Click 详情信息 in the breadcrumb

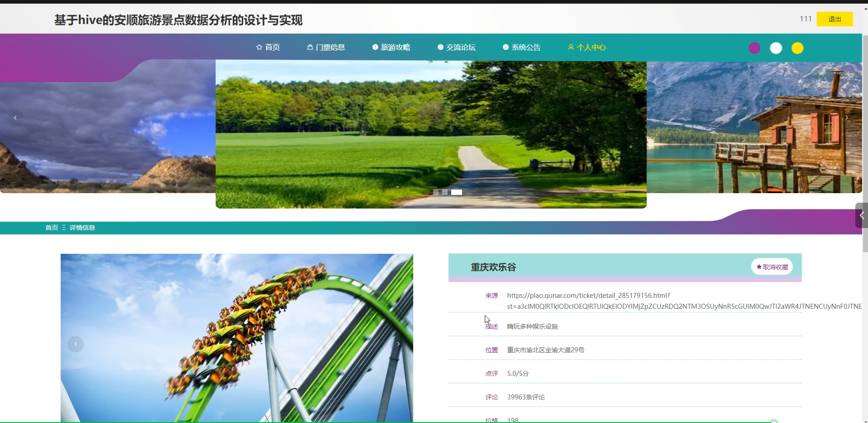pos(82,228)
